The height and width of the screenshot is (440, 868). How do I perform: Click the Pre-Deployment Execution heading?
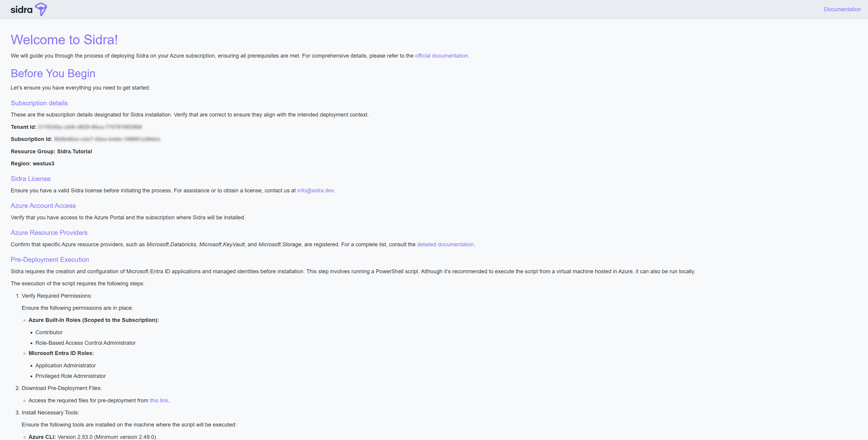coord(50,260)
